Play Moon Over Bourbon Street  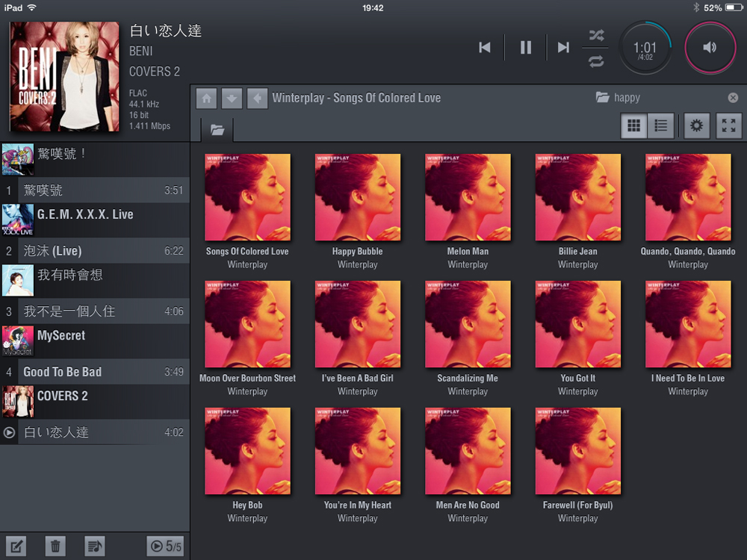[247, 337]
